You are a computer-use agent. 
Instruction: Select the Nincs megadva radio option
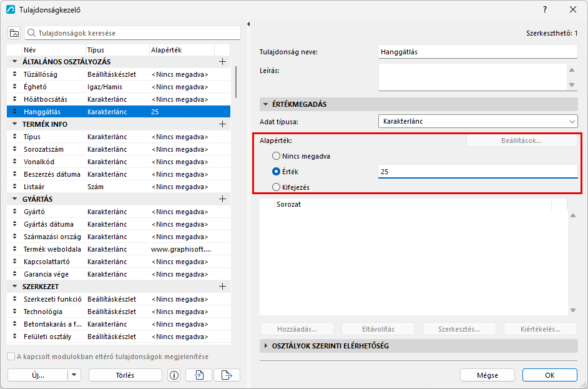tap(276, 156)
